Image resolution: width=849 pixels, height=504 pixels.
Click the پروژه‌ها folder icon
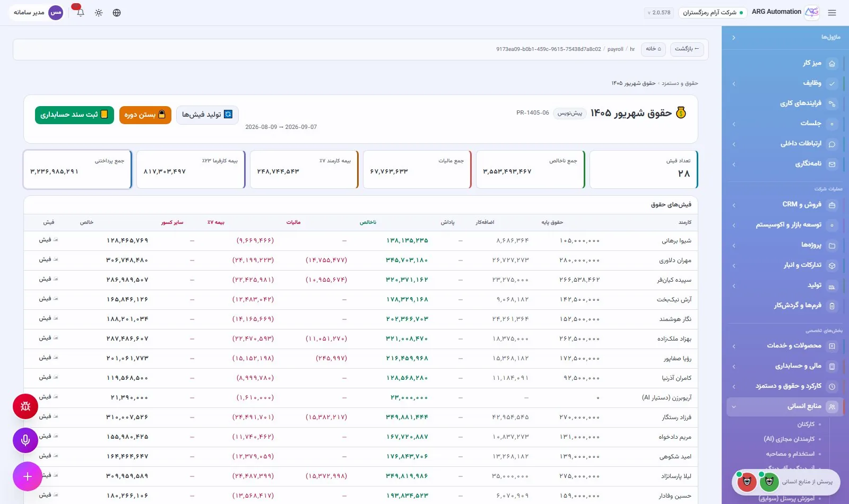[x=832, y=246]
